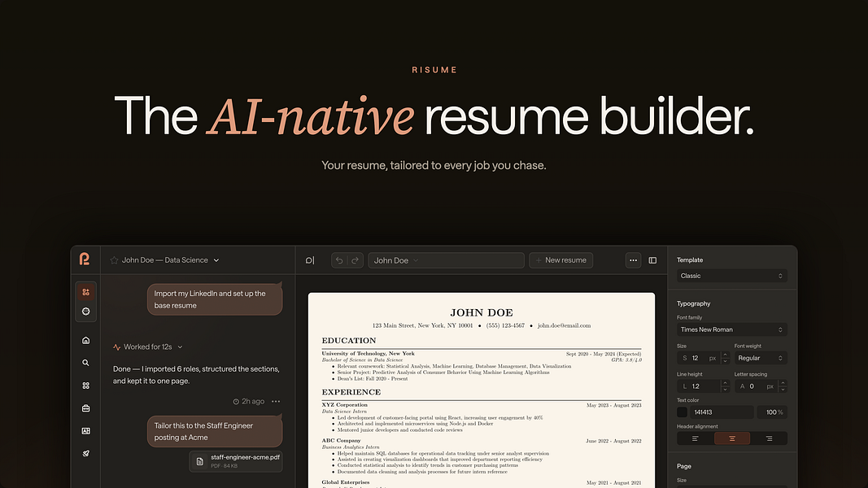
Task: Expand the John Doe — Data Science dropdown
Action: click(x=216, y=260)
